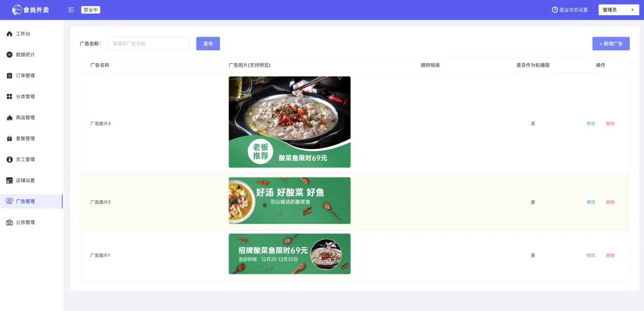This screenshot has height=311, width=644.
Task: Click the 新增广告 button
Action: [610, 44]
